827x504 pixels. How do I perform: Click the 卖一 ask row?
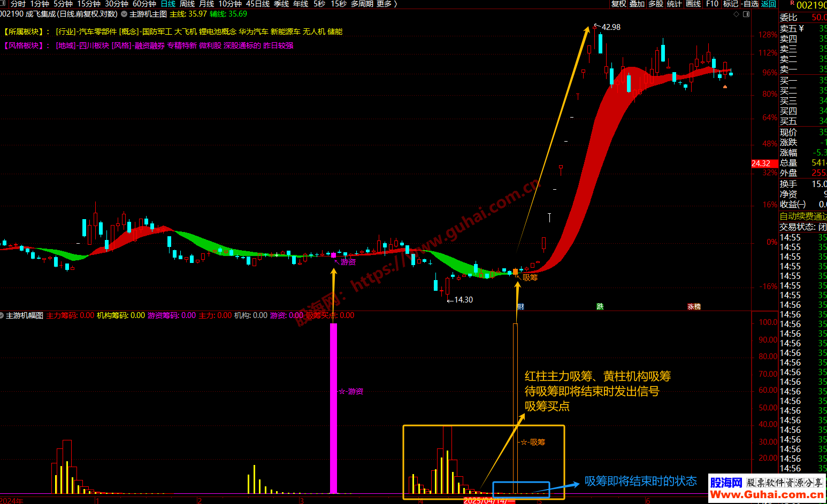click(x=803, y=69)
